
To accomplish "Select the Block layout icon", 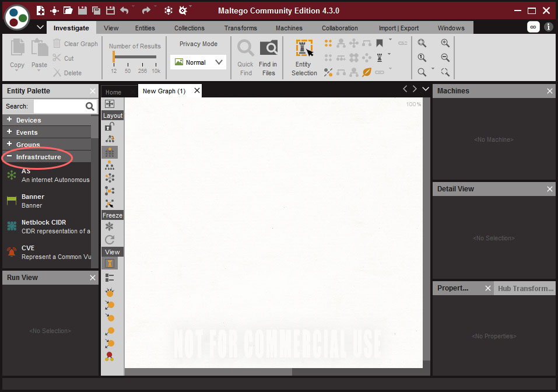I will pyautogui.click(x=110, y=152).
